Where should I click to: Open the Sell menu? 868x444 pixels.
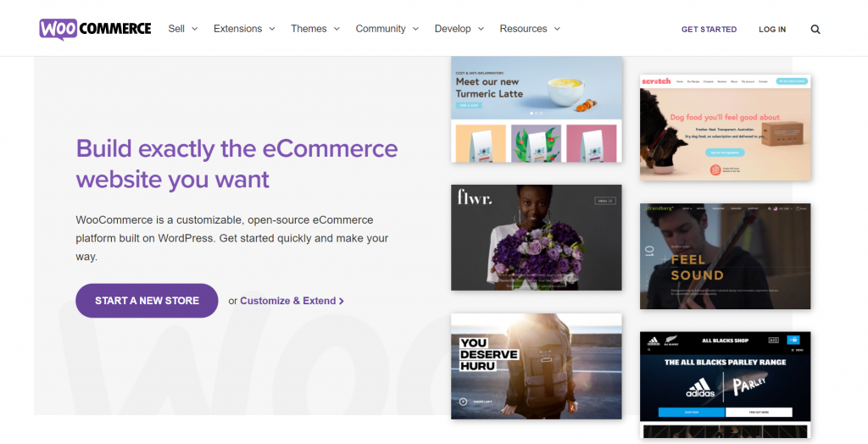point(176,29)
